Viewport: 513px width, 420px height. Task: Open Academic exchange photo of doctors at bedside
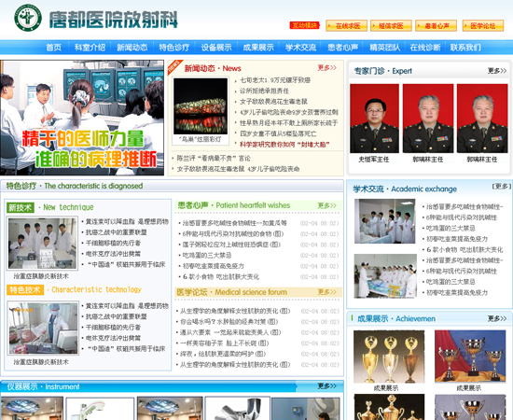(384, 221)
